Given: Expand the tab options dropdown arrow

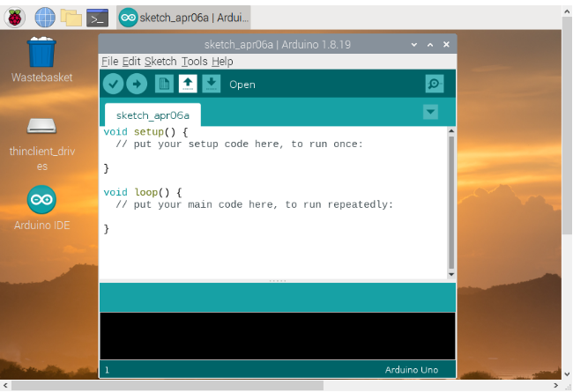Looking at the screenshot, I should pyautogui.click(x=430, y=112).
